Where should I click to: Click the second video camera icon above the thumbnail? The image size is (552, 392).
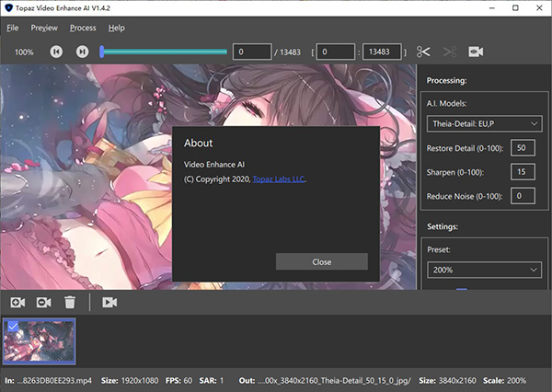point(43,302)
